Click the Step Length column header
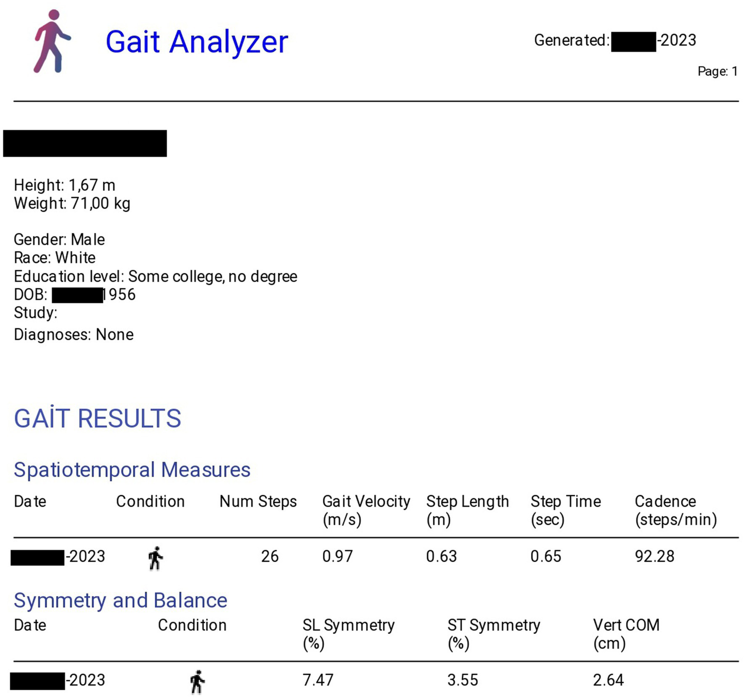745x700 pixels. (x=467, y=510)
